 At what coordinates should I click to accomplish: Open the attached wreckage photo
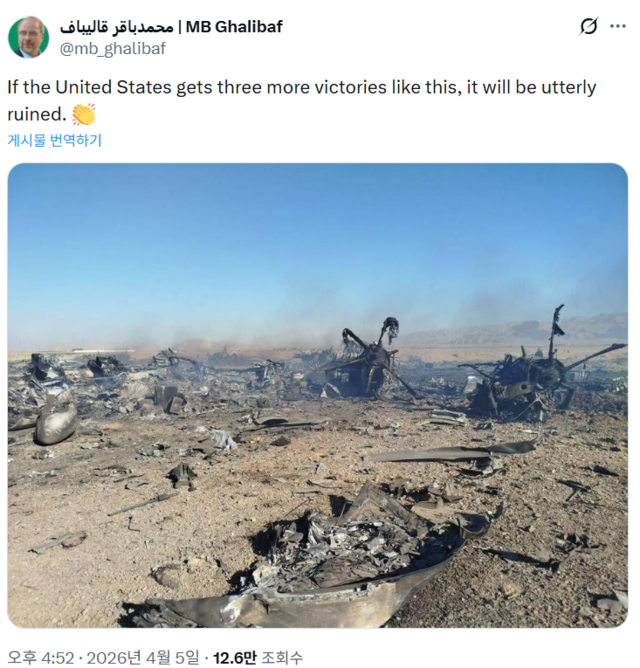(317, 395)
